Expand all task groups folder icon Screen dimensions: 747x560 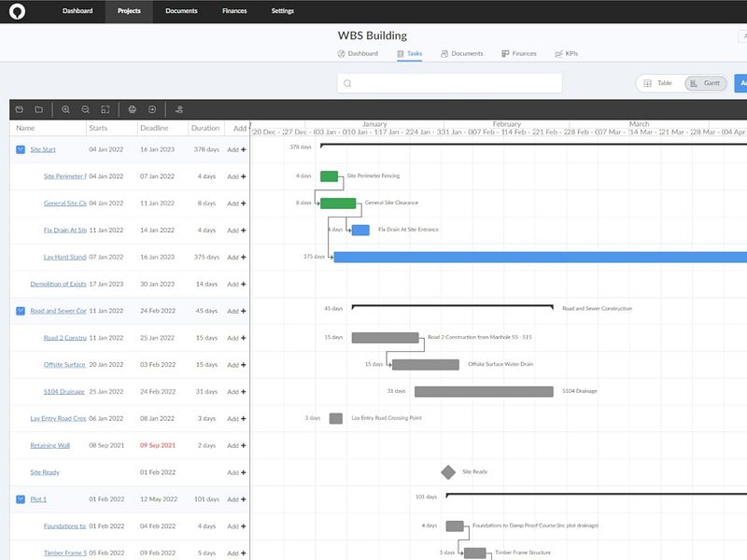click(38, 109)
